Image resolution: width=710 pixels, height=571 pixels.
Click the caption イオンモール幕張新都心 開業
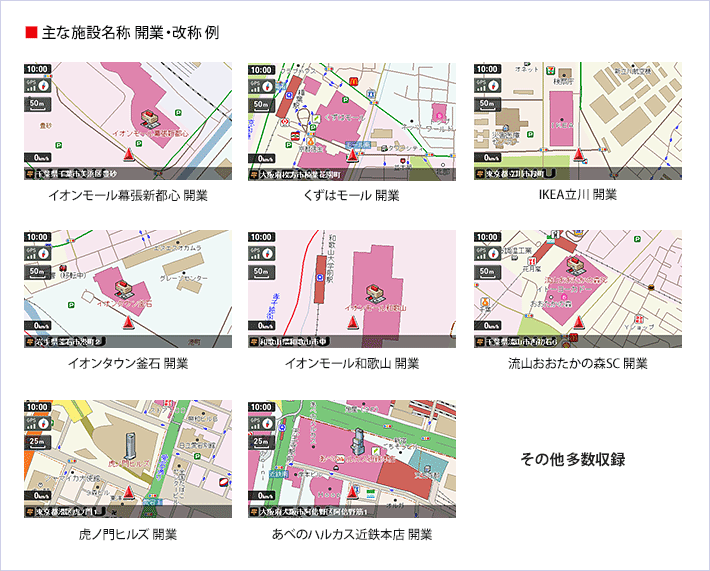128,196
